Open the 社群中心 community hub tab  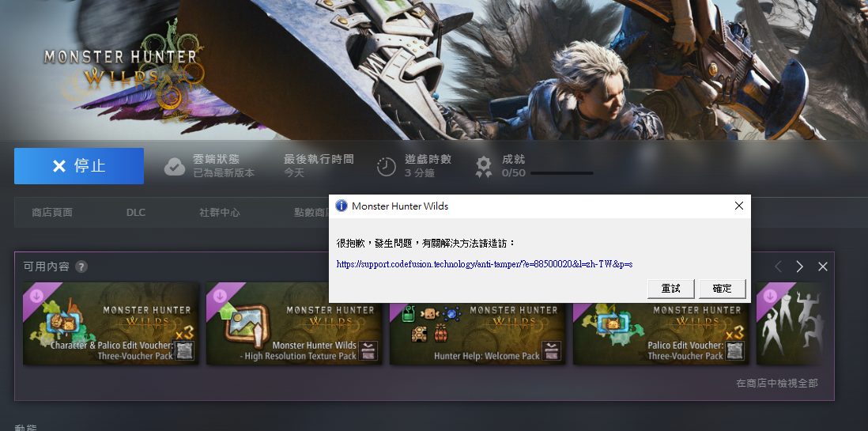(220, 212)
